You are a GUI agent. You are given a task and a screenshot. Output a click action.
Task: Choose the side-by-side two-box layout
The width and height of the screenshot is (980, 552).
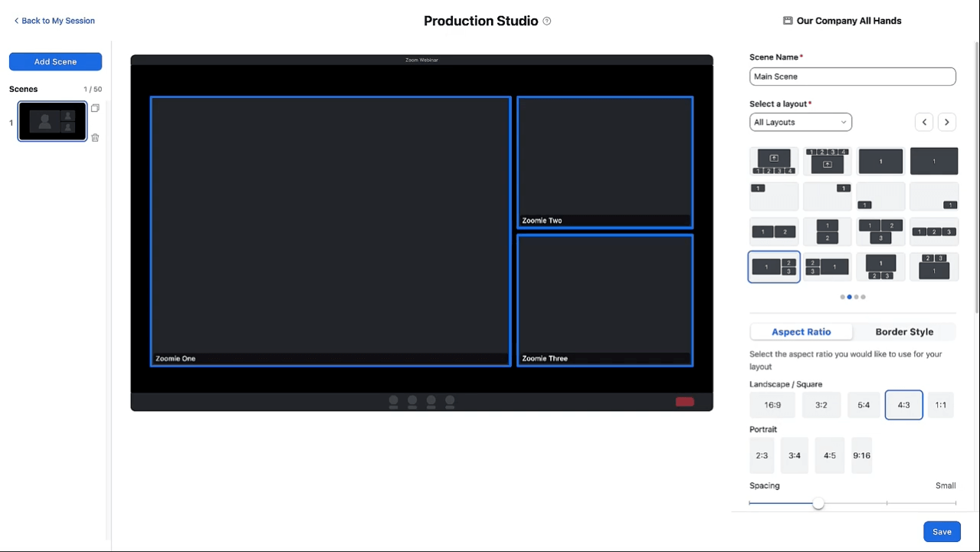click(774, 231)
